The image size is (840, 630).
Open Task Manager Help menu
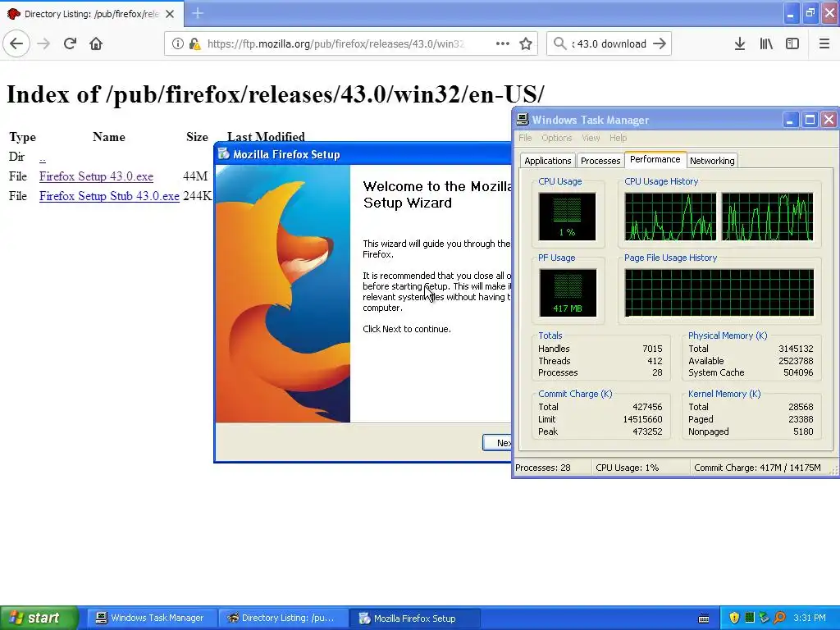coord(618,138)
